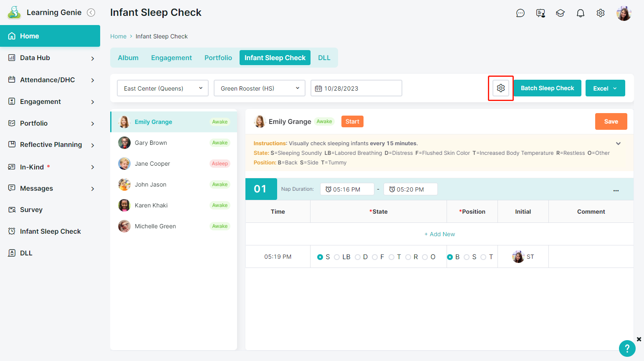The width and height of the screenshot is (644, 361).
Task: Select the T tummy position radio
Action: pyautogui.click(x=483, y=257)
